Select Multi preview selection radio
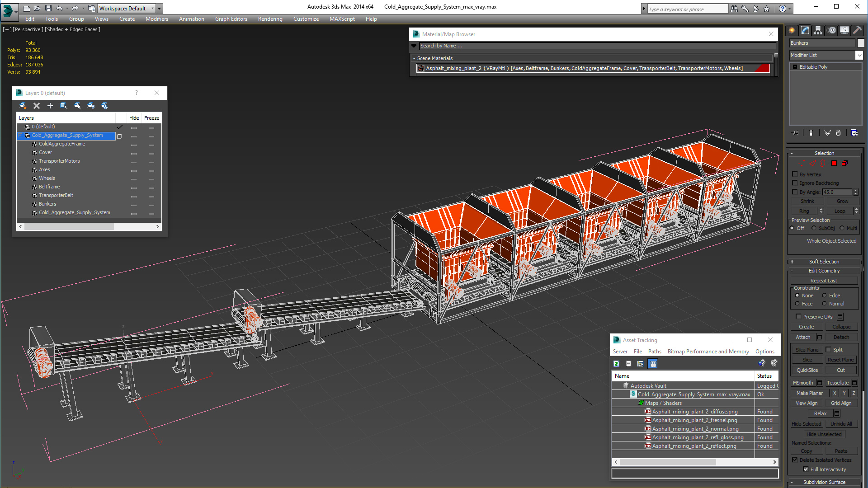Image resolution: width=868 pixels, height=488 pixels. (x=842, y=228)
